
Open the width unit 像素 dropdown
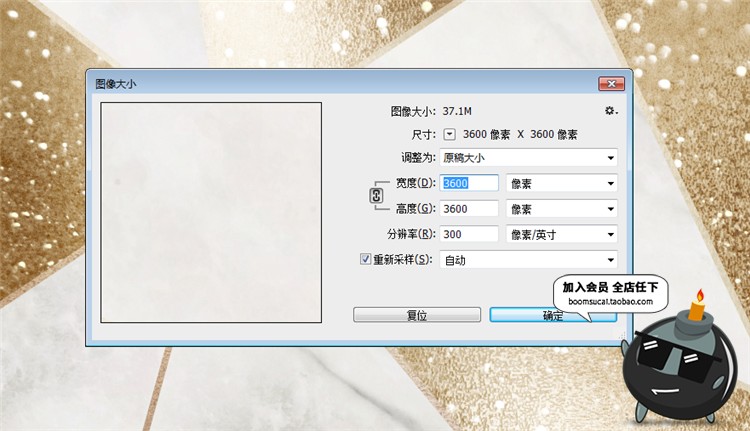click(562, 183)
